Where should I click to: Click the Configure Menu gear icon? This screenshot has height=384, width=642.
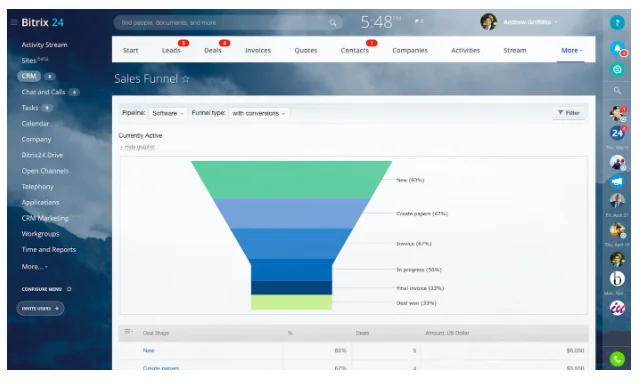click(69, 289)
